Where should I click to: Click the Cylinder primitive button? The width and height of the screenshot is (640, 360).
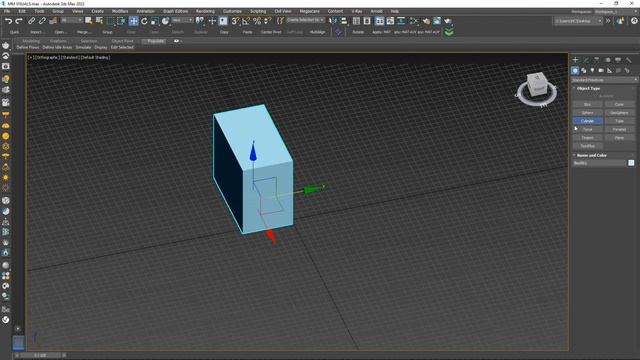click(587, 121)
